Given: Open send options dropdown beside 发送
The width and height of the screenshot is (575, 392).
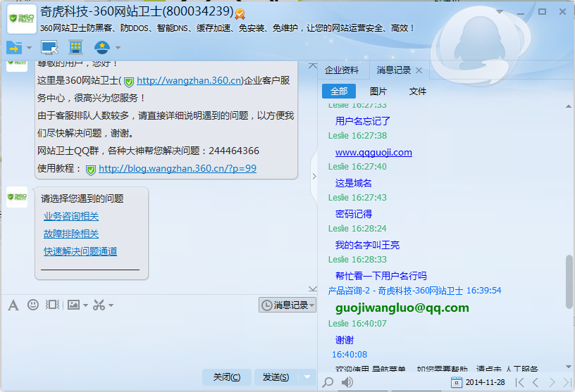Looking at the screenshot, I should coord(307,377).
